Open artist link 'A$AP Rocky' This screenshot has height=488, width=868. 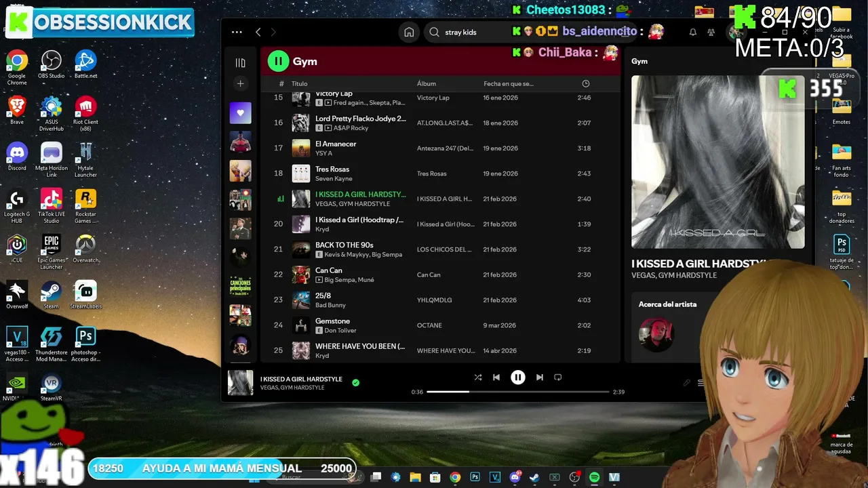[x=351, y=128]
